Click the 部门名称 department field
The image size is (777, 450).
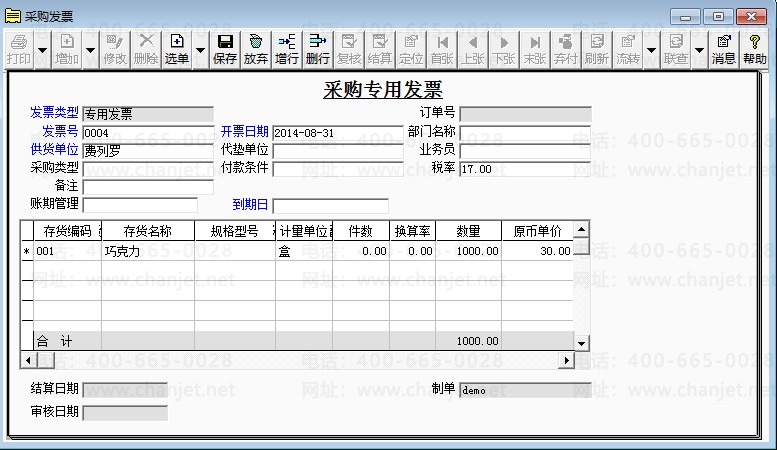pyautogui.click(x=525, y=133)
